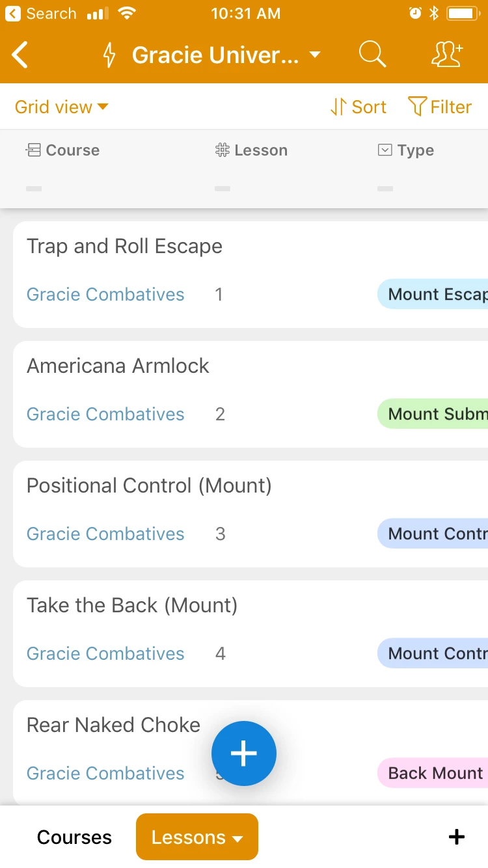The width and height of the screenshot is (488, 868).
Task: Tap the add collaborators icon
Action: pos(447,55)
